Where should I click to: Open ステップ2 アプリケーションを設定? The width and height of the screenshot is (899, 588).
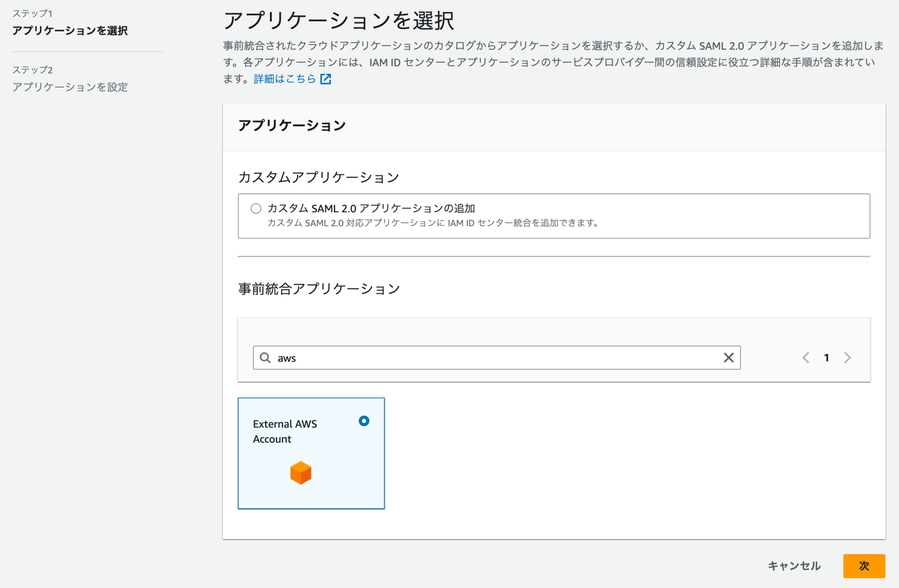[70, 87]
